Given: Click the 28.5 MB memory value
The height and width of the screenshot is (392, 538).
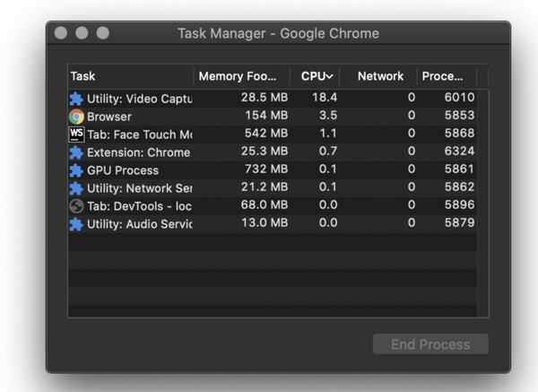Looking at the screenshot, I should 265,98.
